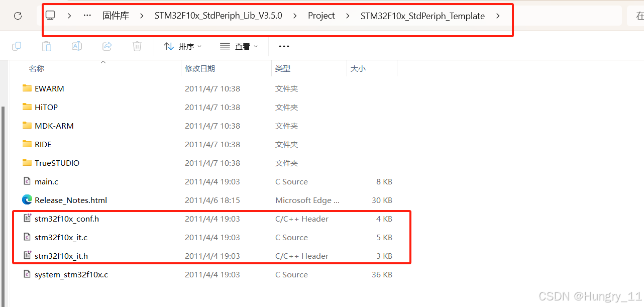Open the 排序 sort dropdown
644x307 pixels.
pos(183,46)
